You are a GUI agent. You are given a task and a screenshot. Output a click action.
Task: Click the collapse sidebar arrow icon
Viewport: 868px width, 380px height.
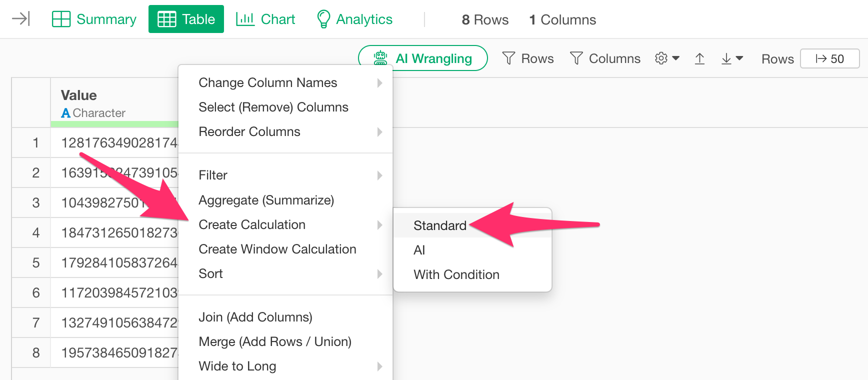[21, 19]
